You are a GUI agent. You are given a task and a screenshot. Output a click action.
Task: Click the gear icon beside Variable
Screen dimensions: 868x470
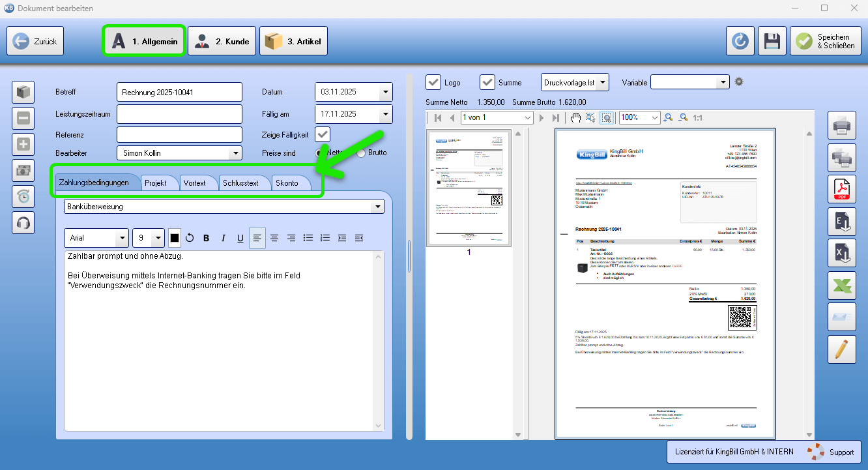[x=739, y=82]
